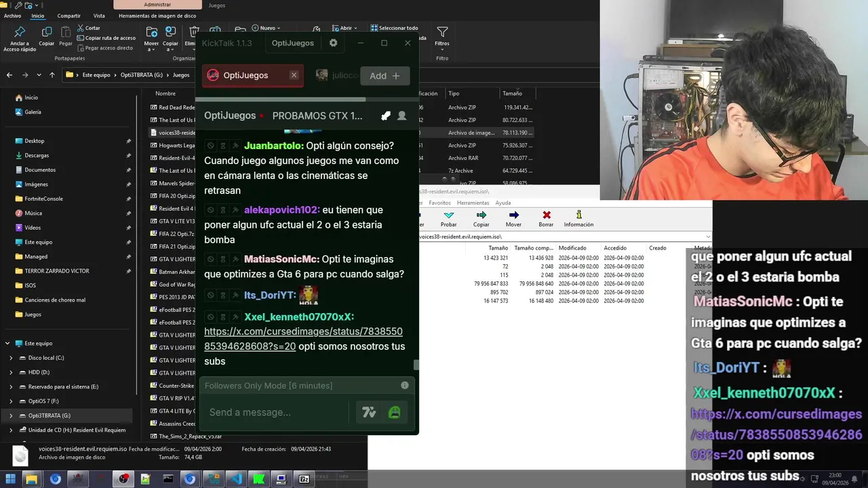
Task: Open recent locations chevron in Explorer
Action: (x=39, y=75)
